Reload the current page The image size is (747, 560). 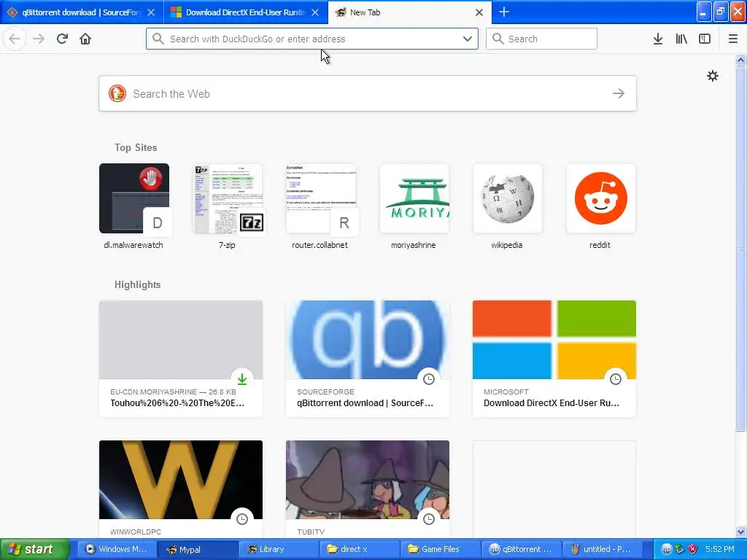pyautogui.click(x=62, y=39)
